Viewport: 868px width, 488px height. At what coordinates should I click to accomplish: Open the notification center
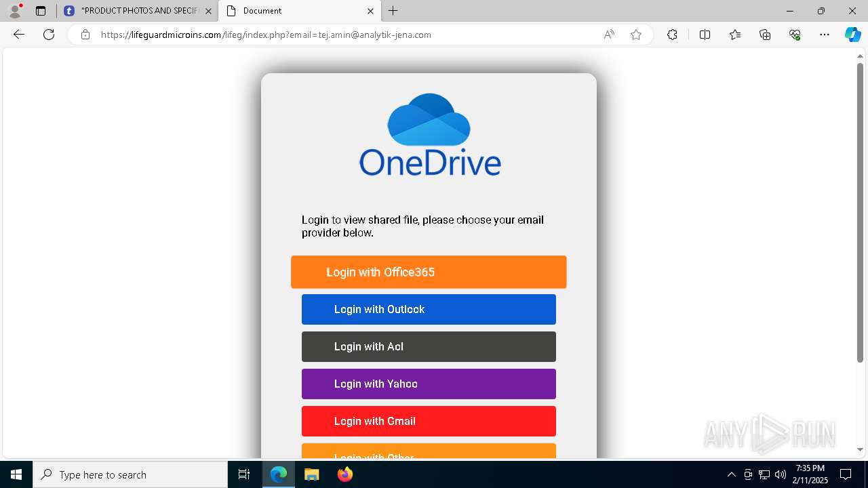tap(846, 474)
